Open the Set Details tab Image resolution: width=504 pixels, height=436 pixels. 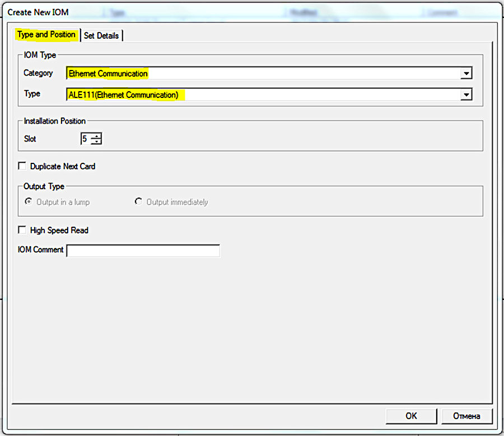101,36
